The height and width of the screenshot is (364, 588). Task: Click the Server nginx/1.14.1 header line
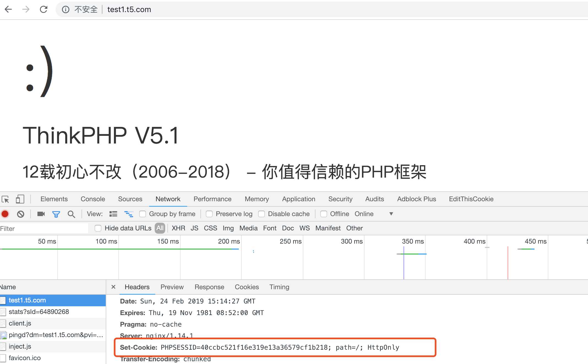click(x=156, y=336)
